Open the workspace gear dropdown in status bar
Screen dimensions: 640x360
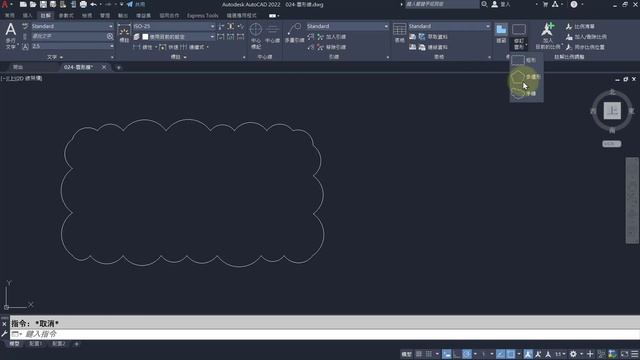click(581, 354)
